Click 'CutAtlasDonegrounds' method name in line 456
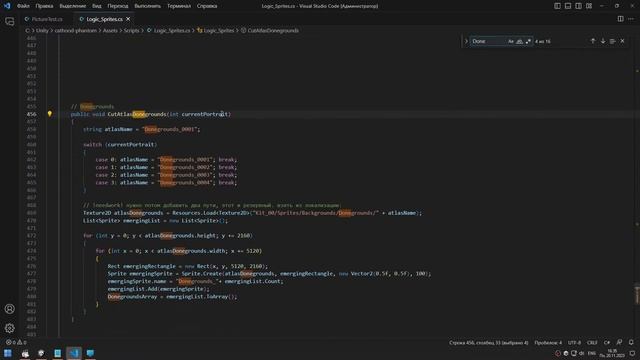Viewport: 640px width, 360px height. pos(137,114)
